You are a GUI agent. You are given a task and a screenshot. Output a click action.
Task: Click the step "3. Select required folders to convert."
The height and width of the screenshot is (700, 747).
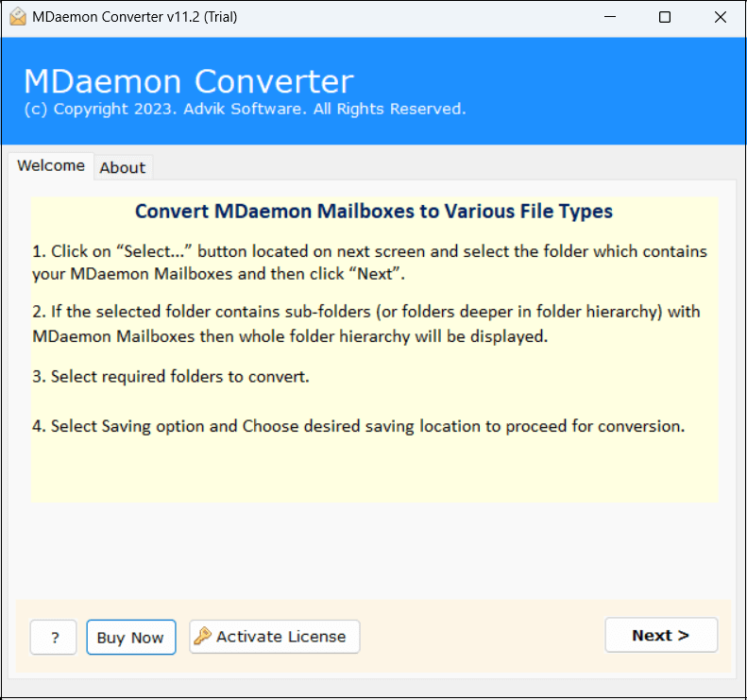[x=171, y=376]
